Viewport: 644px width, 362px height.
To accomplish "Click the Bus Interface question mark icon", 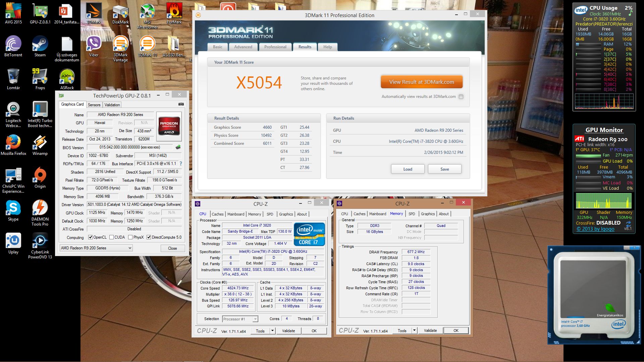I will (x=181, y=164).
